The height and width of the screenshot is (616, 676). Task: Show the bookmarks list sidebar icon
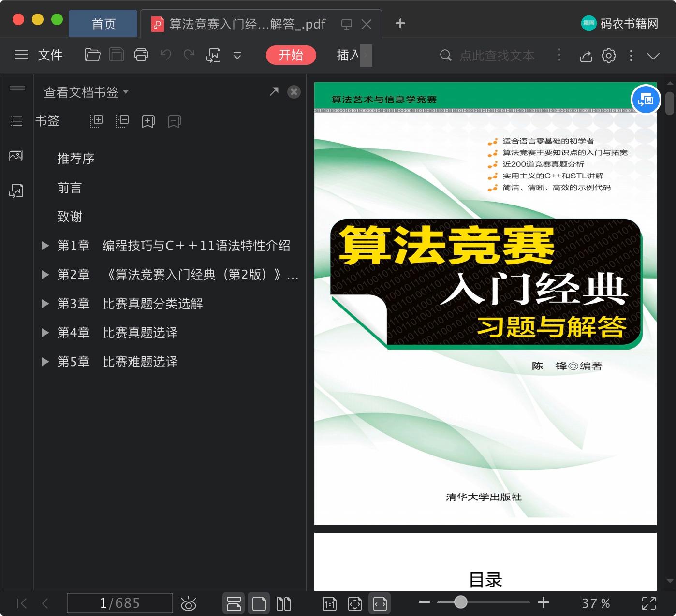[16, 121]
